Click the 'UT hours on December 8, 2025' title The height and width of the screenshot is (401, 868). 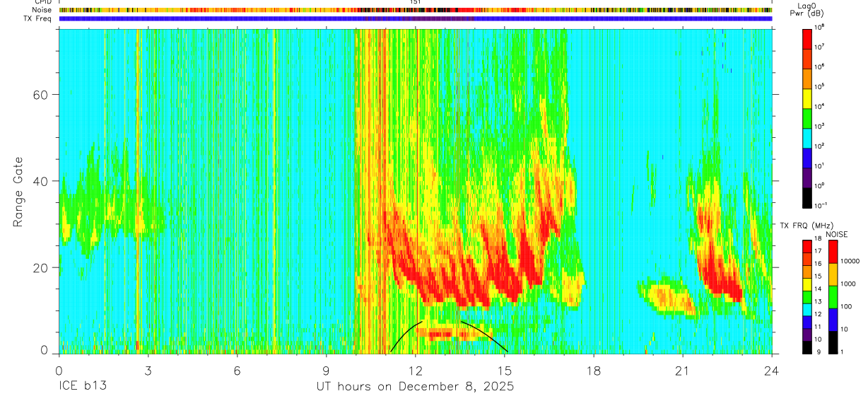[x=415, y=386]
